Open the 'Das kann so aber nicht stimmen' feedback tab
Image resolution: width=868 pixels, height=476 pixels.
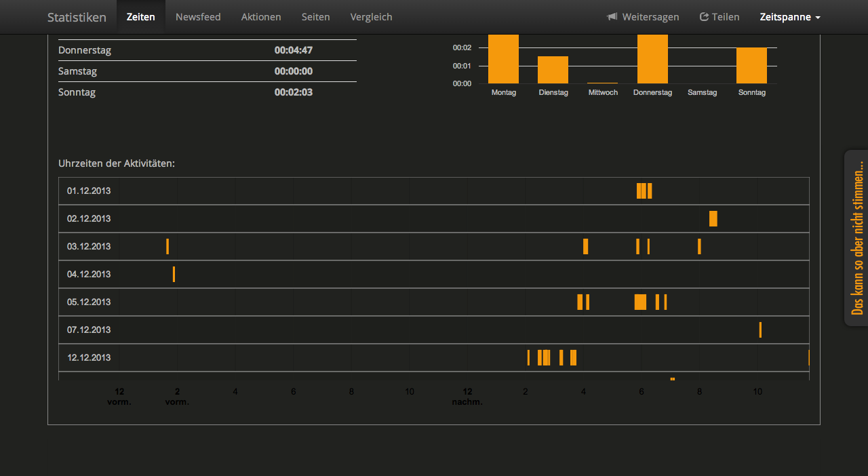point(856,237)
